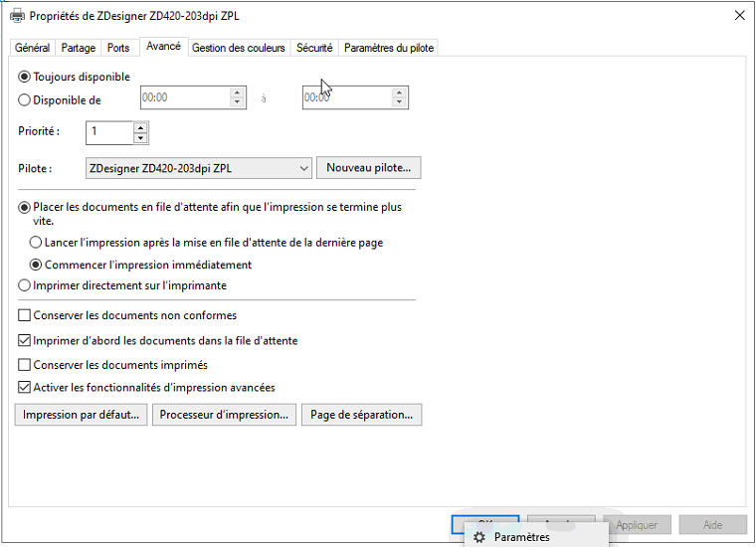This screenshot has width=756, height=547.
Task: Select the "Disponible de" radio button
Action: coord(25,99)
